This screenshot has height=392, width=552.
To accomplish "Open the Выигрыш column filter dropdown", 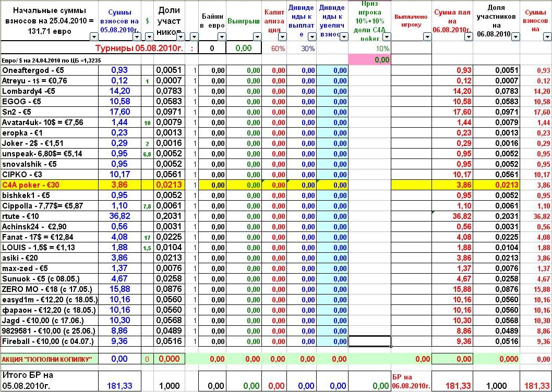I will click(256, 36).
